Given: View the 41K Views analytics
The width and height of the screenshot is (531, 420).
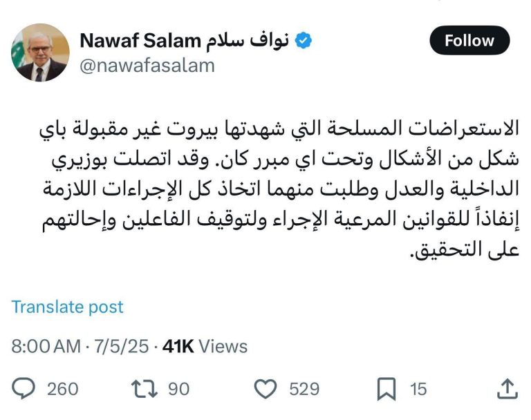Looking at the screenshot, I should pyautogui.click(x=205, y=347).
